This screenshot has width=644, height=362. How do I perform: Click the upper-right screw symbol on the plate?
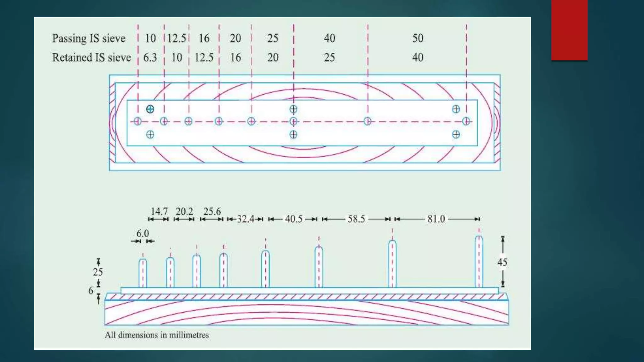[456, 109]
